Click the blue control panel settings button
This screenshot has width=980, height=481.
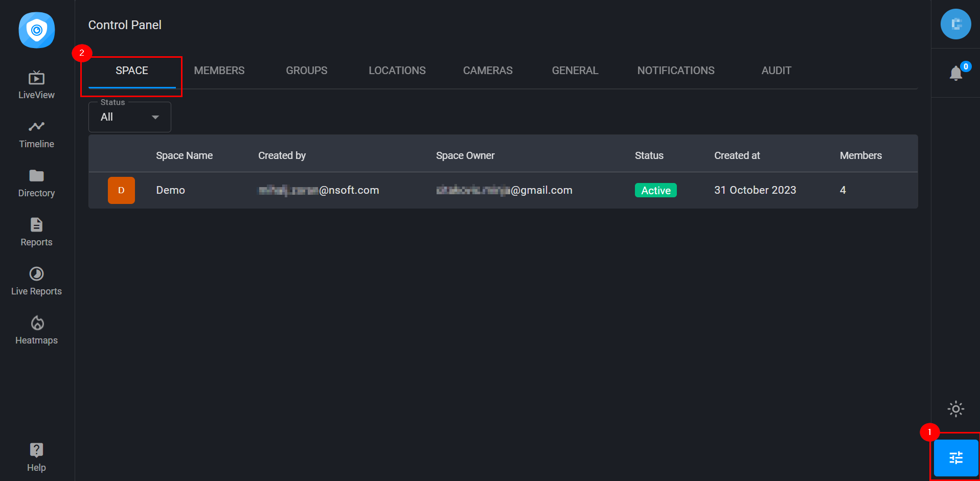click(x=955, y=457)
